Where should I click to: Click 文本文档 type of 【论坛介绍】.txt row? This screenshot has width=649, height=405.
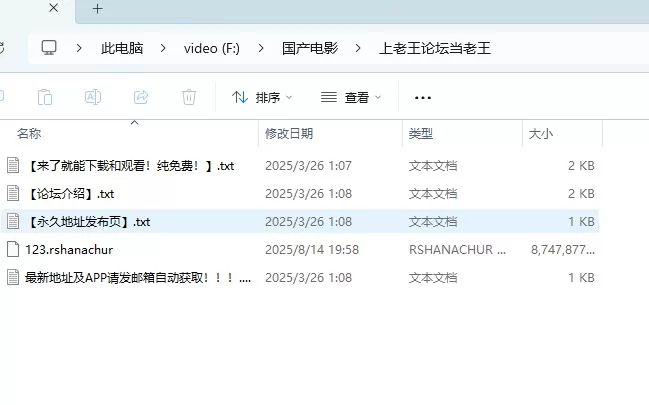click(433, 194)
